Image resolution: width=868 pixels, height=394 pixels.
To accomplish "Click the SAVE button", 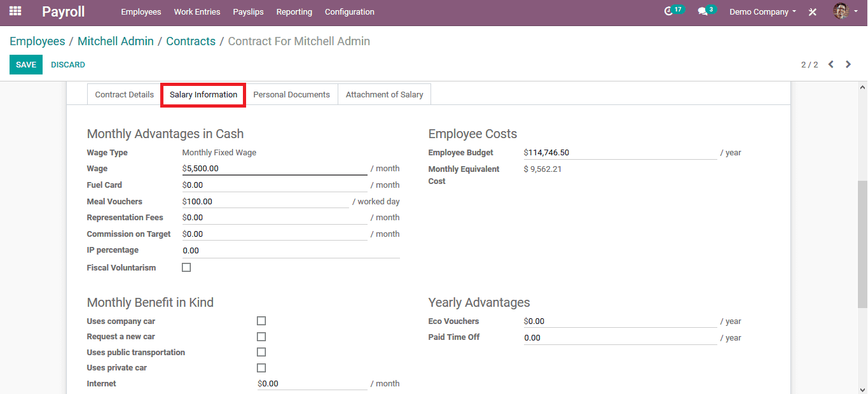I will (25, 64).
